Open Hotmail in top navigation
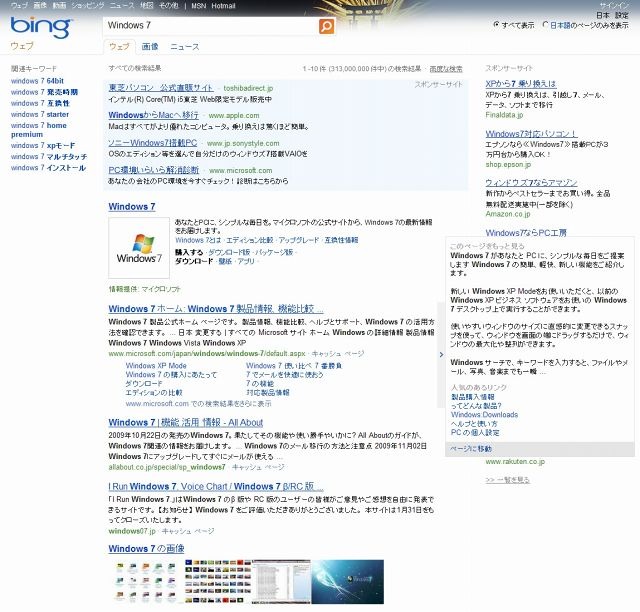This screenshot has width=640, height=612. tap(223, 6)
